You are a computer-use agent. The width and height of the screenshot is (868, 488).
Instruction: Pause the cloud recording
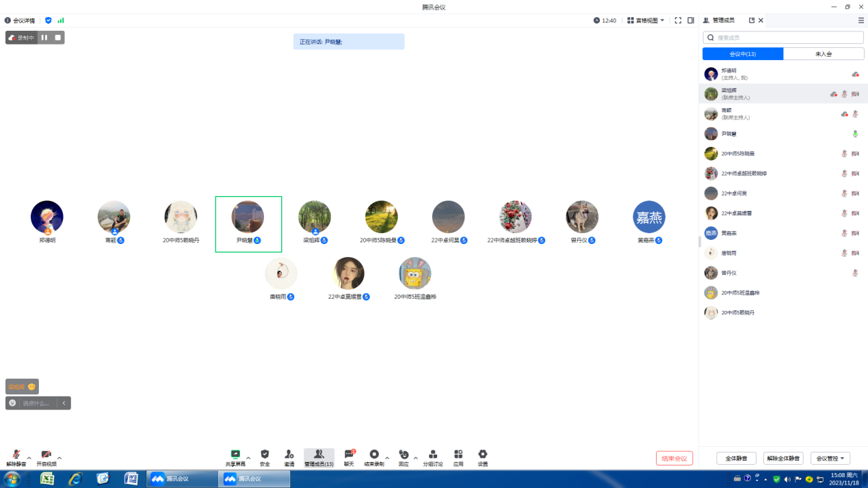pos(44,38)
